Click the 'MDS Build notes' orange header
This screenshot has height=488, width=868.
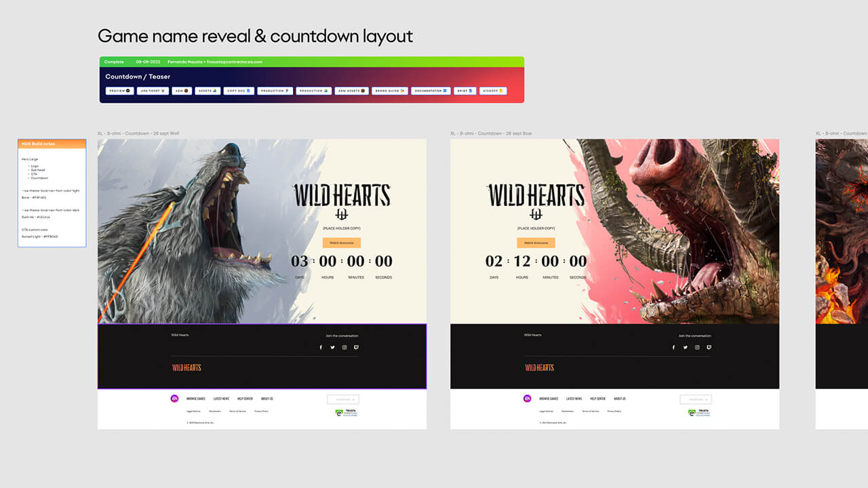52,144
